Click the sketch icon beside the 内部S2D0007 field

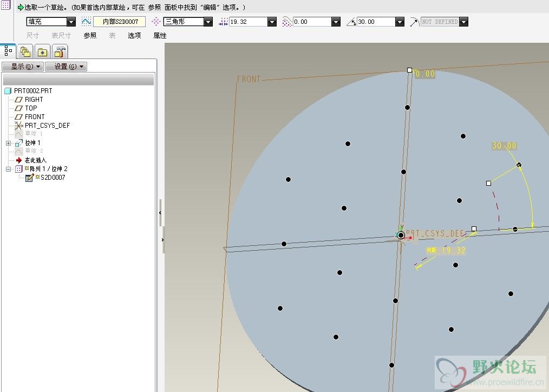point(86,21)
